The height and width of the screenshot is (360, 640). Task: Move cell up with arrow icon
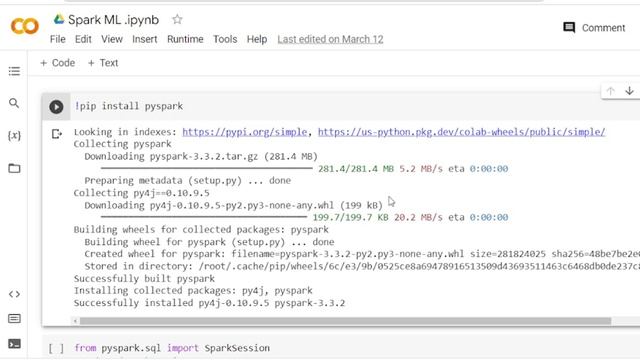point(610,91)
